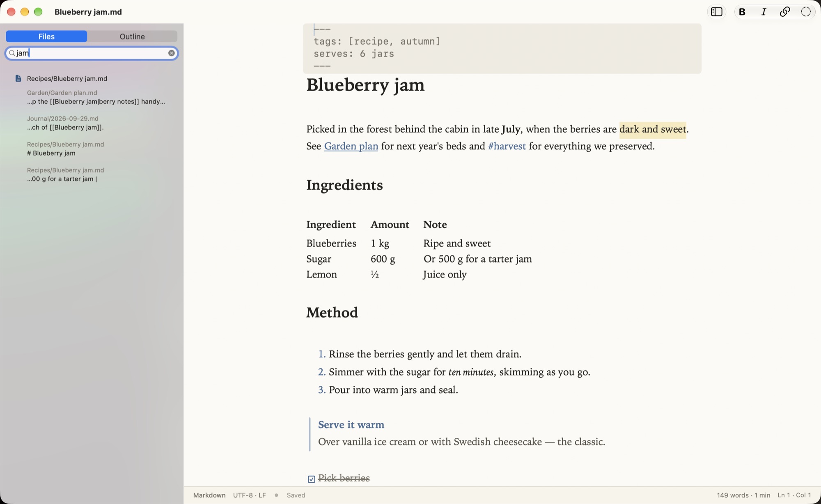Click the magnifier icon in search field
Screen dimensions: 821x504
pyautogui.click(x=12, y=53)
